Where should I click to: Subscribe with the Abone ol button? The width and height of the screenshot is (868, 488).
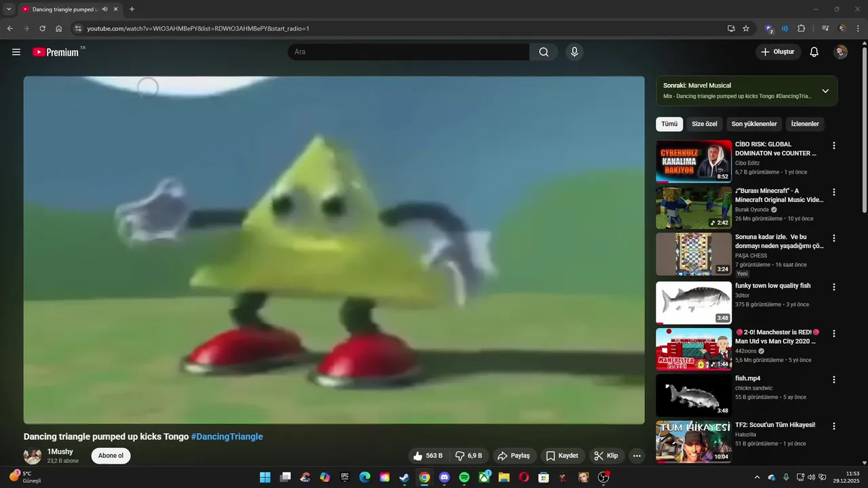click(x=111, y=456)
